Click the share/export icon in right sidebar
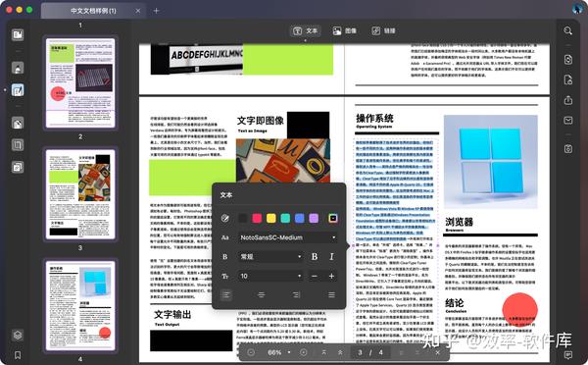The height and width of the screenshot is (365, 588). 568,100
